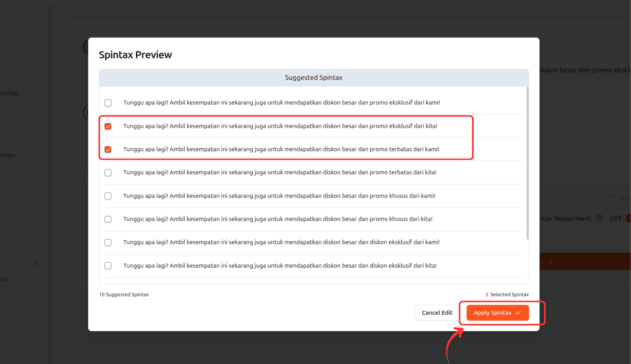Click the checkmark icon in Apply Spintax
Screen dimensions: 631x364
tap(518, 313)
